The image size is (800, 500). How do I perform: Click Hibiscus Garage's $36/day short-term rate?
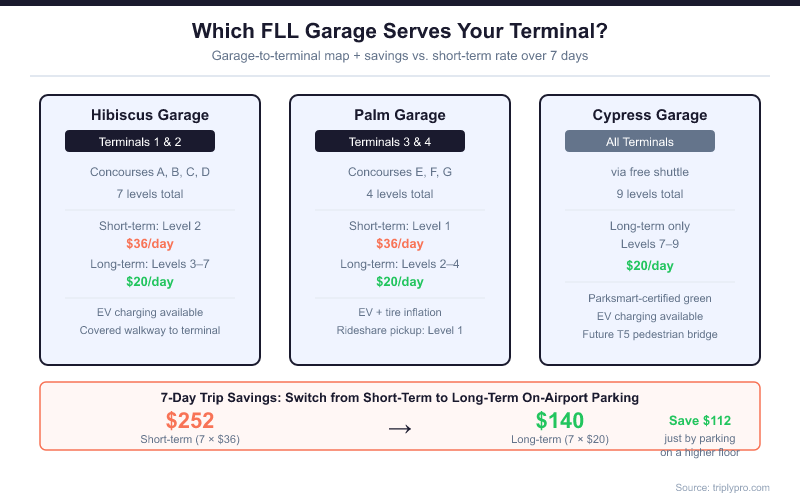click(150, 243)
